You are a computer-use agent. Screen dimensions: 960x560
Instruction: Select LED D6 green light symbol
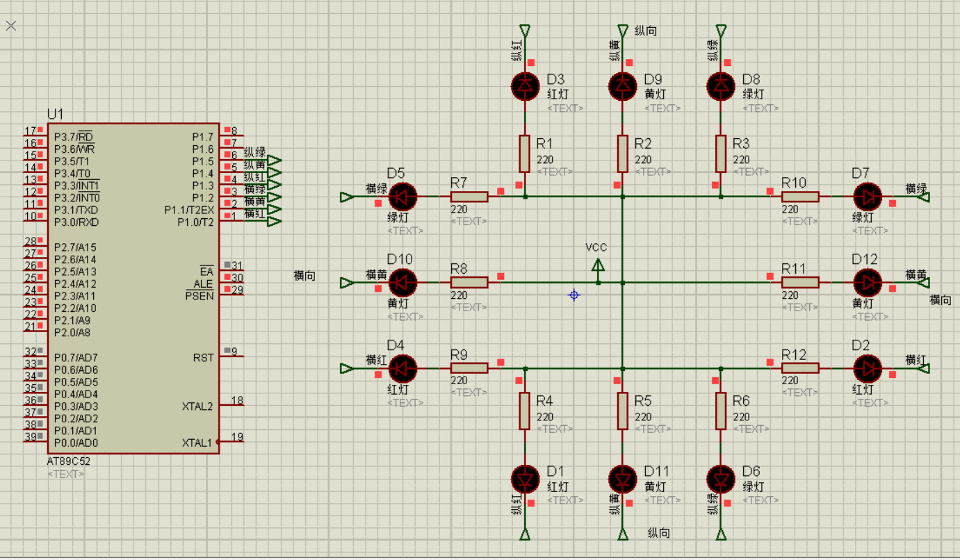pyautogui.click(x=721, y=479)
